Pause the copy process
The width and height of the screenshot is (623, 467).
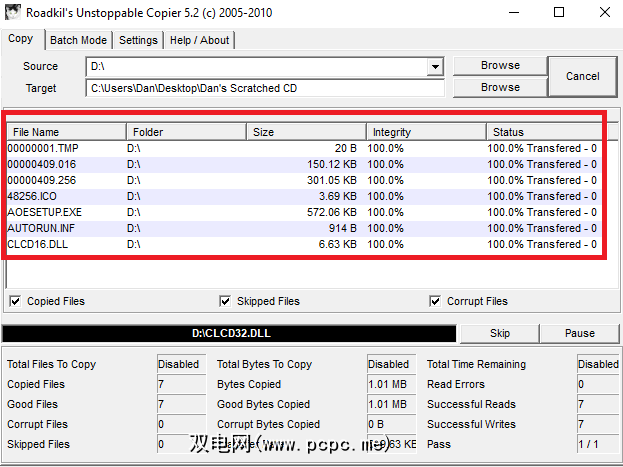click(580, 333)
